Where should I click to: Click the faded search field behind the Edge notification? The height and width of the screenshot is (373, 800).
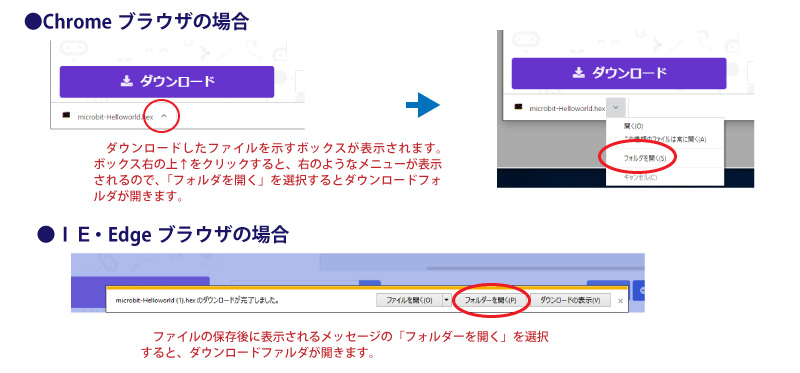(x=295, y=282)
